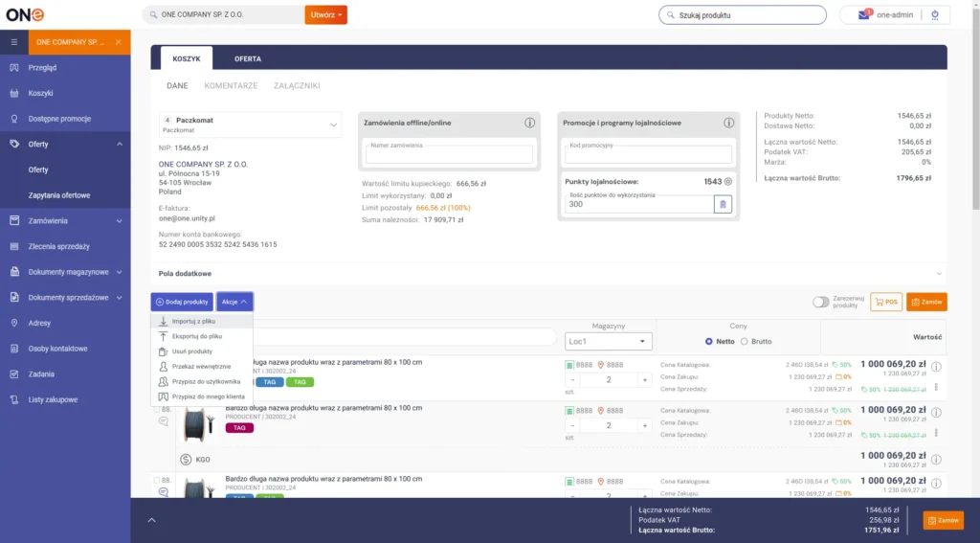980x543 pixels.
Task: Expand the Paczkomat delivery dropdown
Action: [x=333, y=124]
